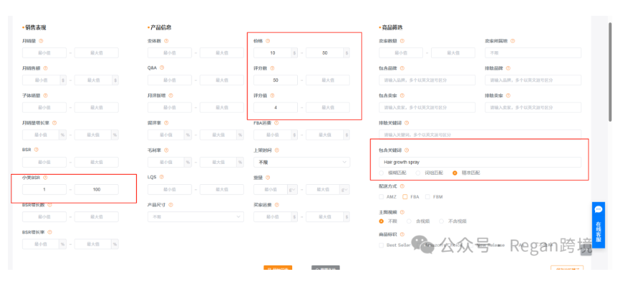Click the help icon next to 买家运费

(x=276, y=204)
